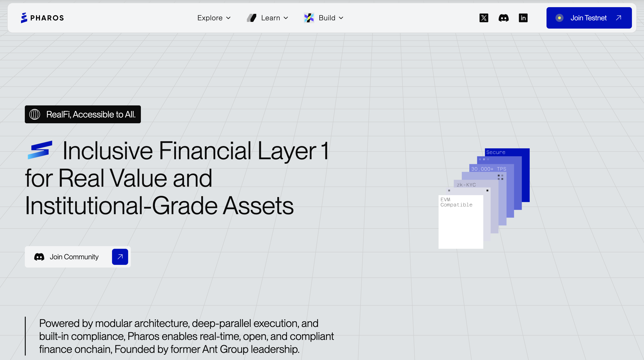
Task: Click the Pharos logo in the header
Action: (42, 18)
